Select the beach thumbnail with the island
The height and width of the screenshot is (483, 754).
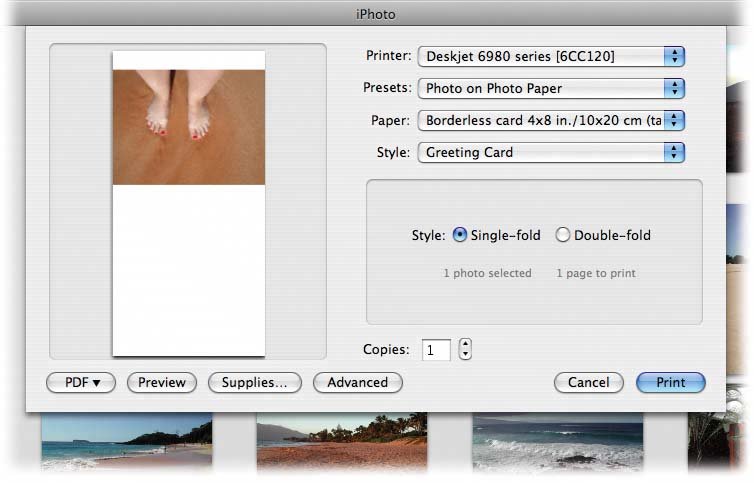126,442
